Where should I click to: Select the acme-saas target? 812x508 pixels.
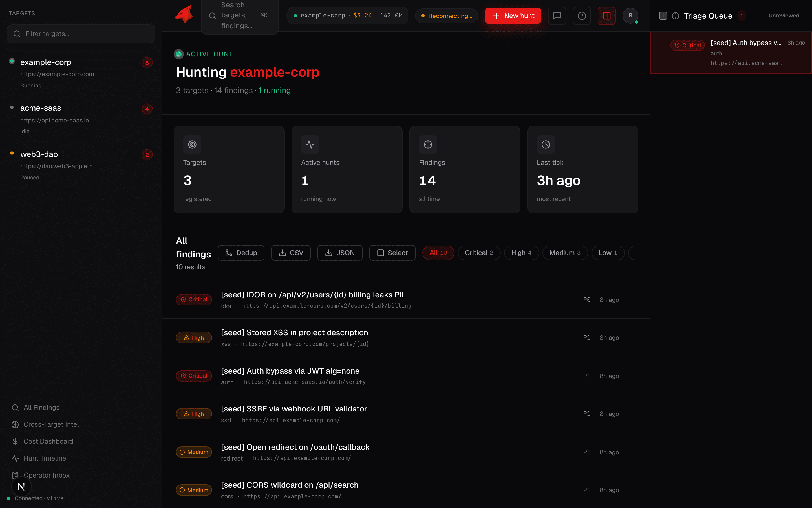[x=81, y=119]
